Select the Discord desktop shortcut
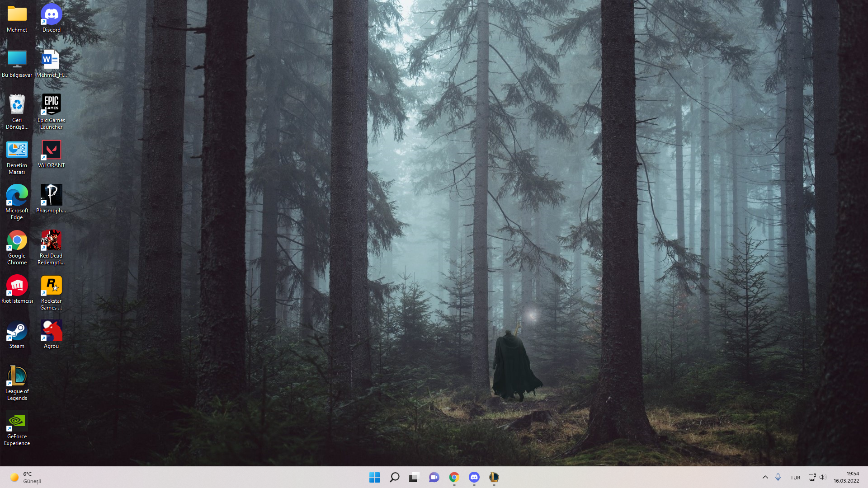Viewport: 868px width, 488px height. pos(52,19)
